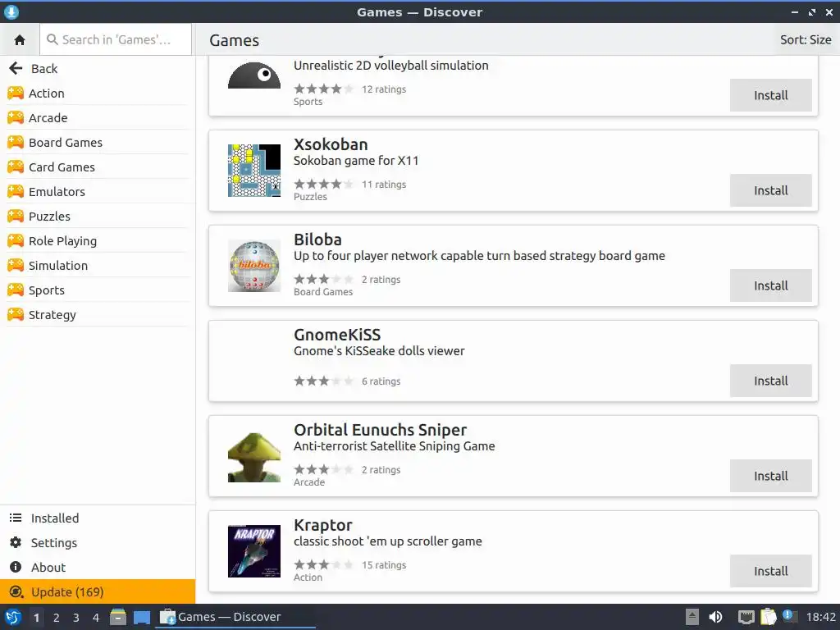This screenshot has height=630, width=840.
Task: Click the update notifier tray icon
Action: [788, 616]
